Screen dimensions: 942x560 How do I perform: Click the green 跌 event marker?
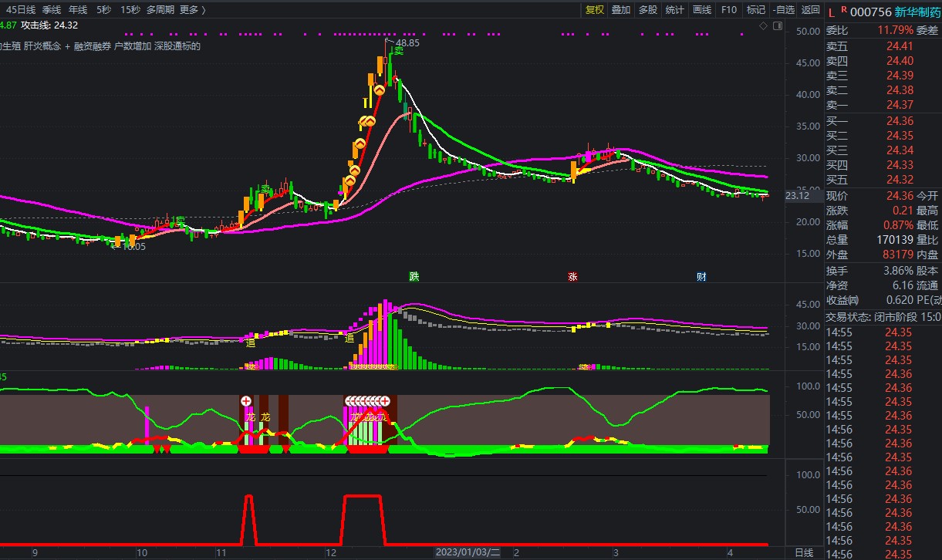tap(414, 276)
